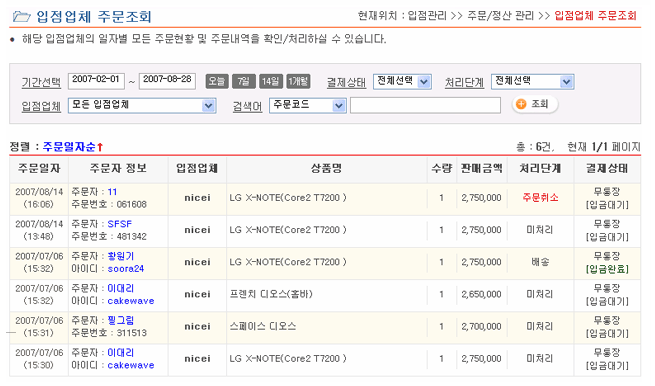The width and height of the screenshot is (655, 386).
Task: Open the 모든 입점업체 dropdown
Action: [x=142, y=105]
